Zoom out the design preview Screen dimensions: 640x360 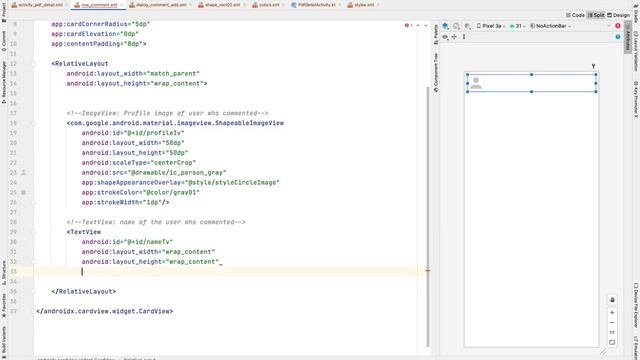pos(612,322)
